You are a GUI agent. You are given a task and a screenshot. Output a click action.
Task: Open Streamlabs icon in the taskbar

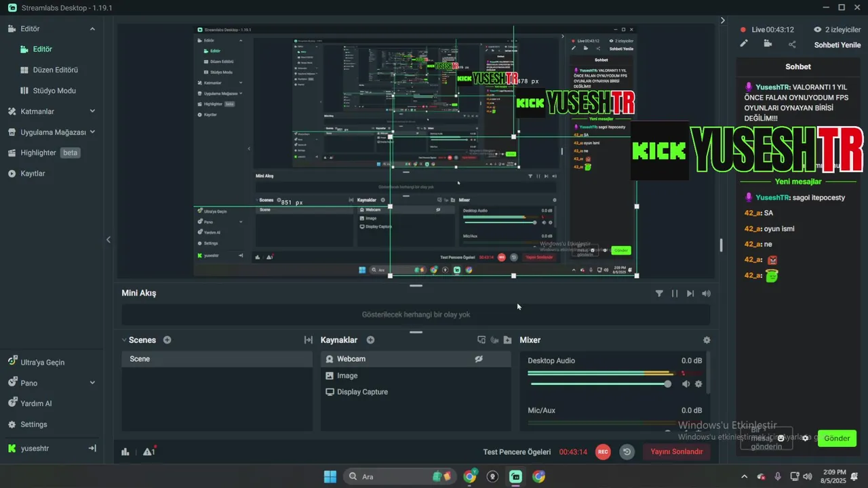pos(515,476)
